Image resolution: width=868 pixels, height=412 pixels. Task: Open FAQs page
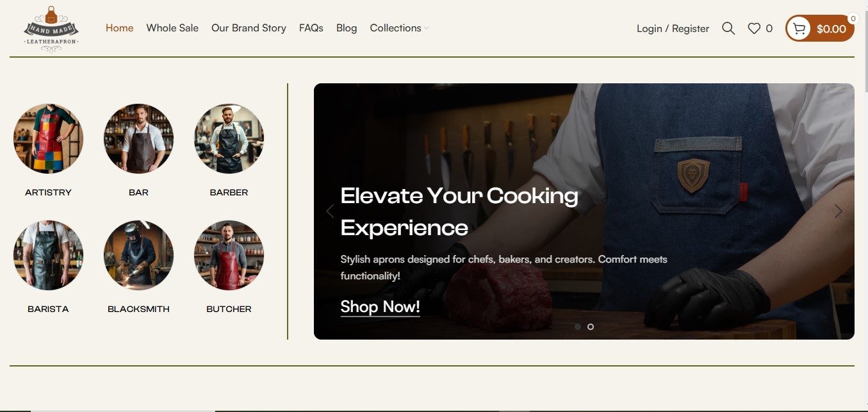tap(311, 28)
